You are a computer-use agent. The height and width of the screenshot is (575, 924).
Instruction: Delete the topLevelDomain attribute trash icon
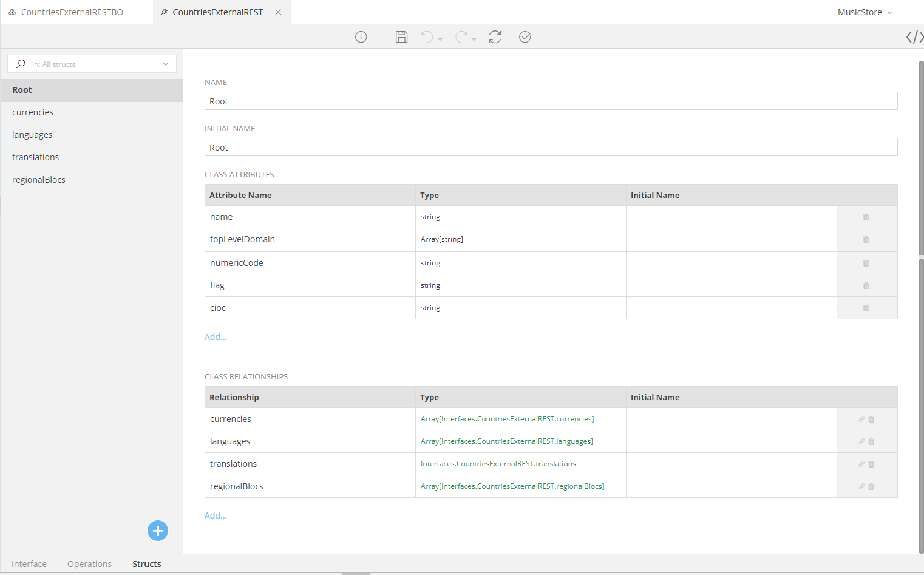click(866, 240)
